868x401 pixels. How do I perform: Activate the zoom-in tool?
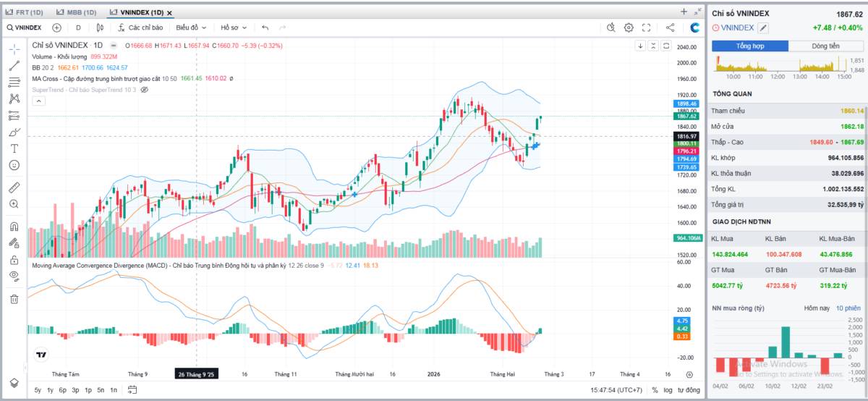14,204
